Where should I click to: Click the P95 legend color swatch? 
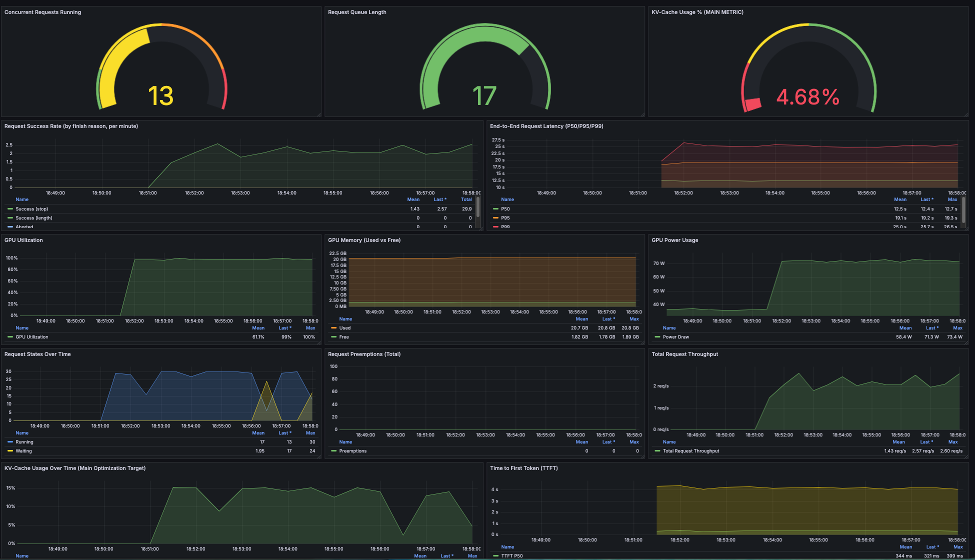coord(495,217)
